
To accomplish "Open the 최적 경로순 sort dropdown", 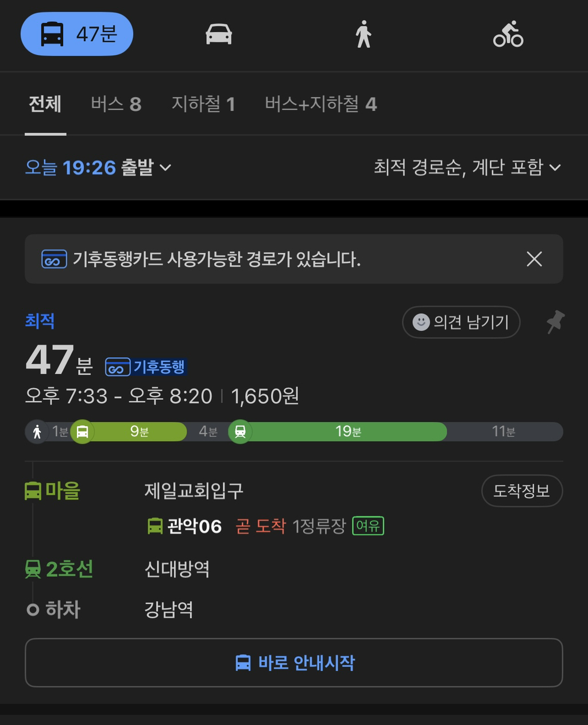I will click(x=467, y=168).
